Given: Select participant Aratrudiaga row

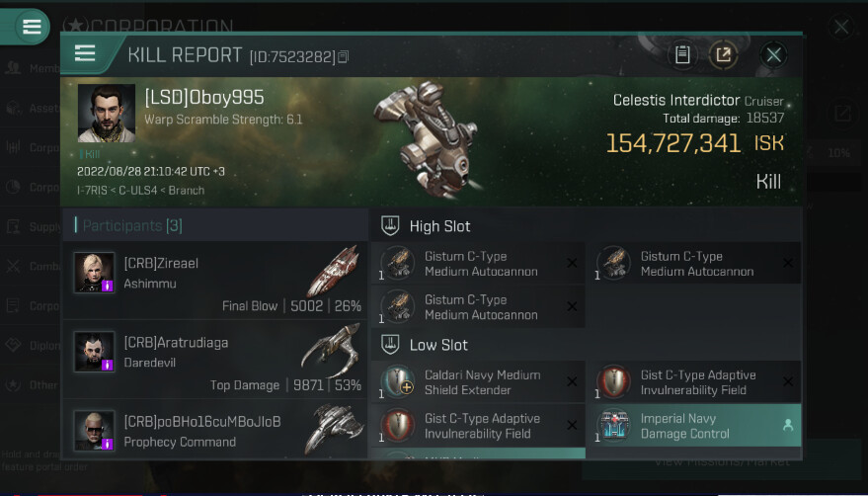Looking at the screenshot, I should click(x=215, y=360).
